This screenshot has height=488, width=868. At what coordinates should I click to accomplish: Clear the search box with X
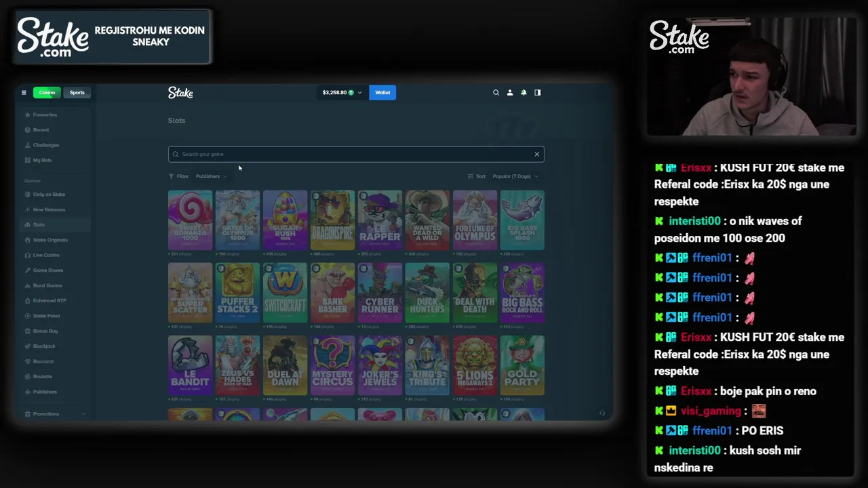[536, 154]
